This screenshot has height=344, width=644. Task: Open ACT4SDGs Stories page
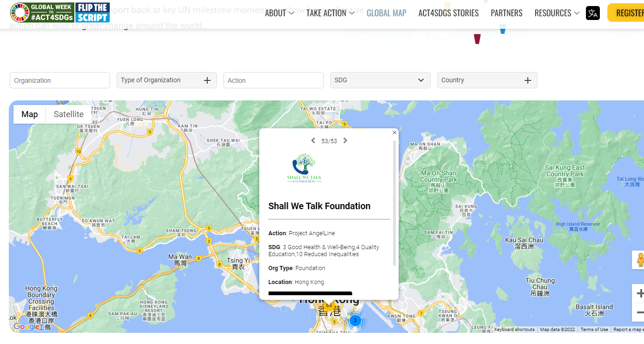tap(448, 13)
